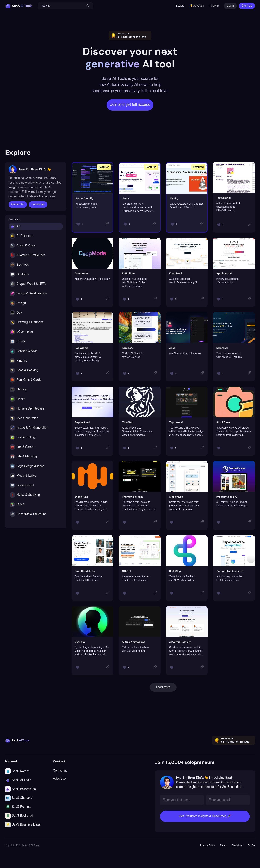Click heart on SnapHeadshots card
This screenshot has width=260, height=868.
coord(77,593)
